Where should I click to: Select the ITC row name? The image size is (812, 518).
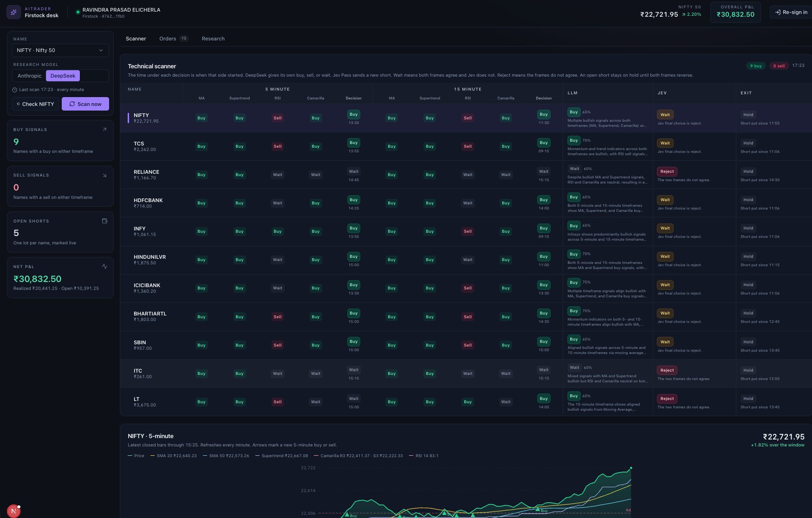138,371
